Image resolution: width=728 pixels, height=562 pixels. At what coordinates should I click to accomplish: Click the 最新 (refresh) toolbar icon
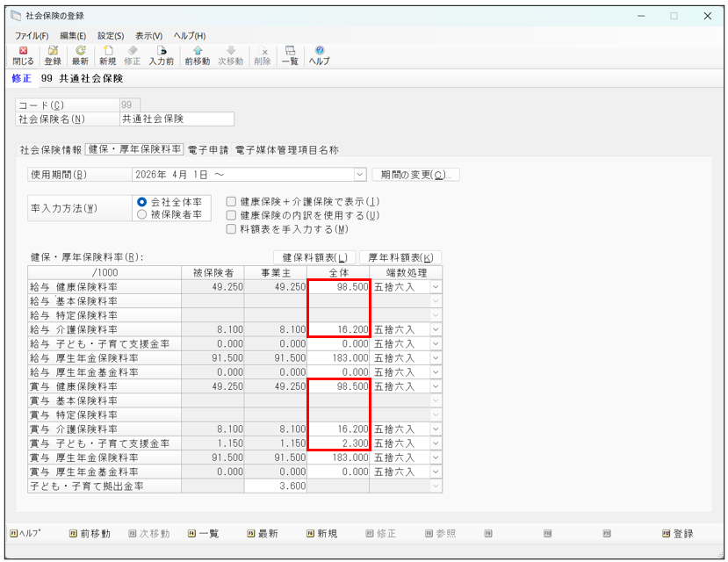pos(80,56)
